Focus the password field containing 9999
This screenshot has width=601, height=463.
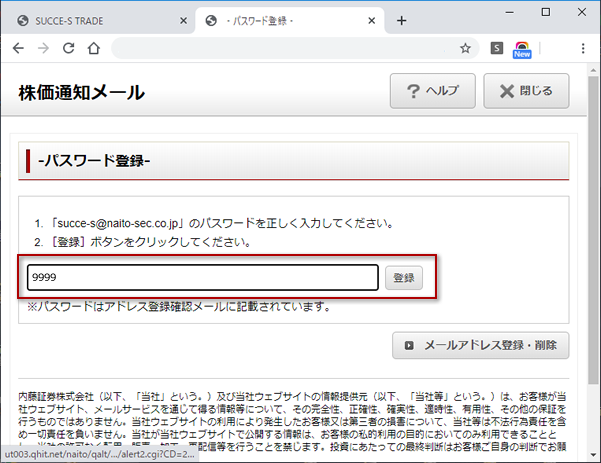tap(202, 278)
